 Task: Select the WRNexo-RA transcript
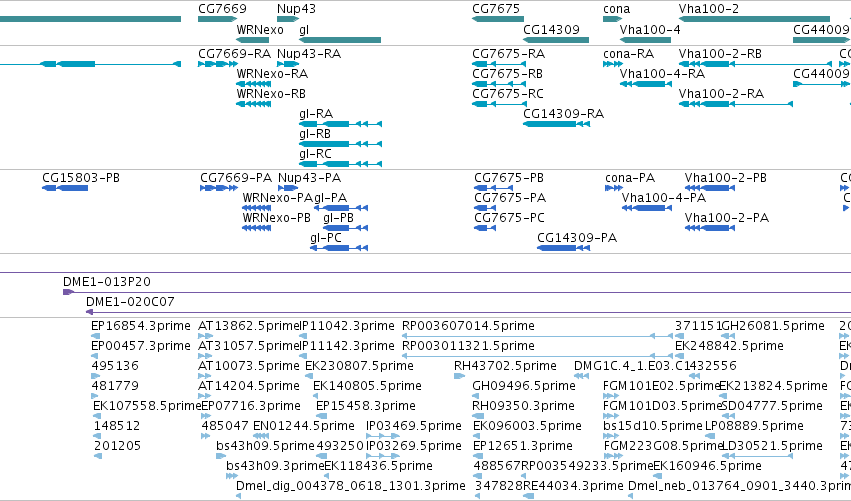coord(253,84)
